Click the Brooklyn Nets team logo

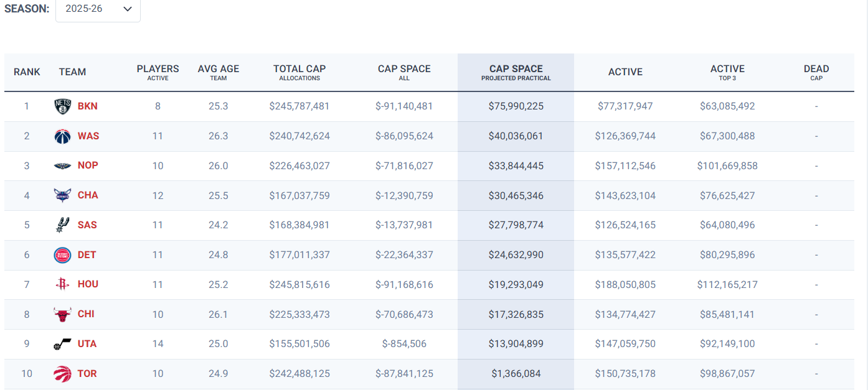pos(63,106)
